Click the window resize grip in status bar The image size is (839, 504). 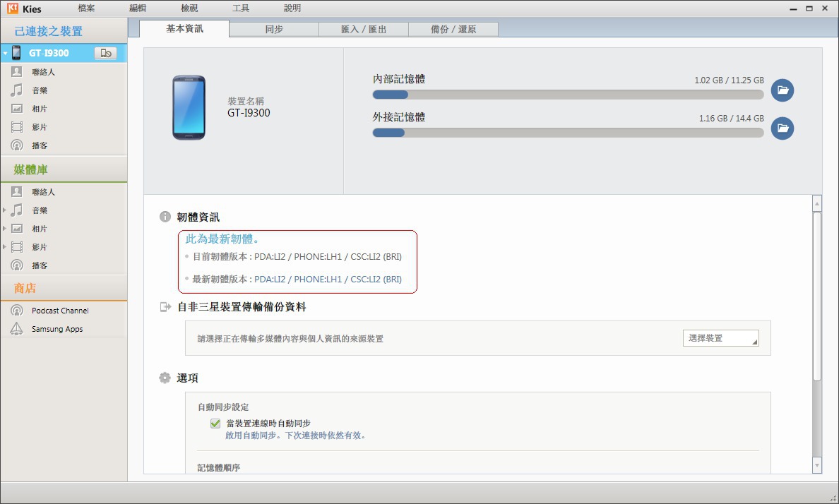pos(833,498)
